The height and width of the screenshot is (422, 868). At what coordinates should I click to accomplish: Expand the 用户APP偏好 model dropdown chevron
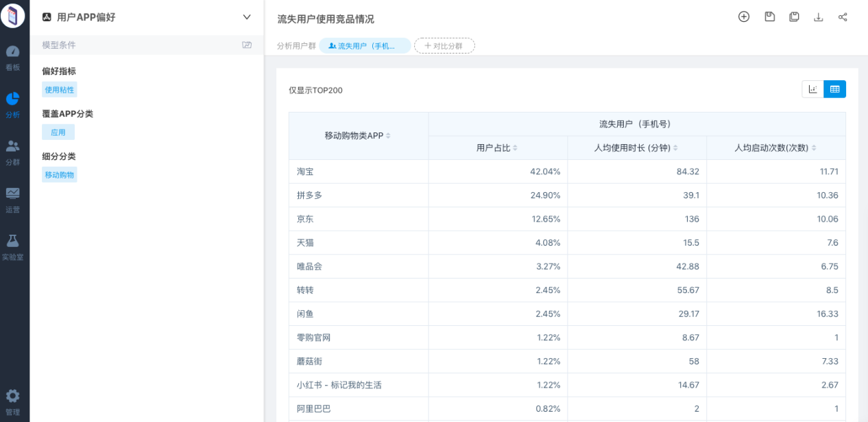[248, 17]
